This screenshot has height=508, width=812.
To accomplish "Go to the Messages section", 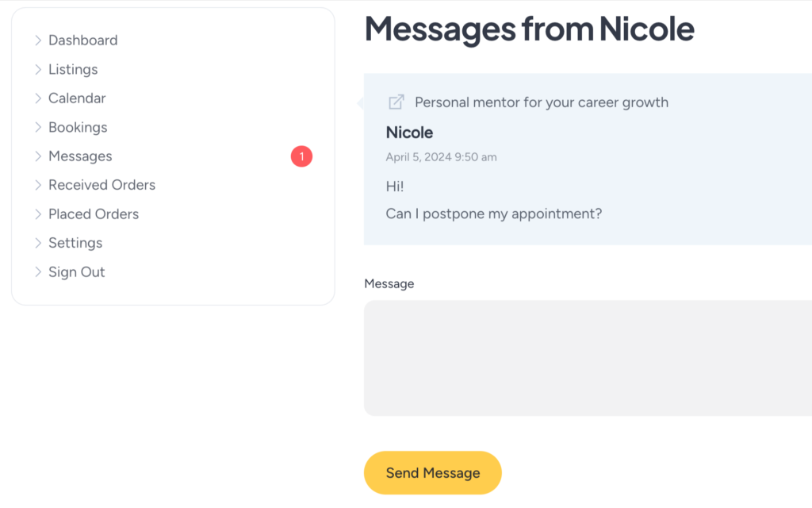I will pyautogui.click(x=80, y=156).
